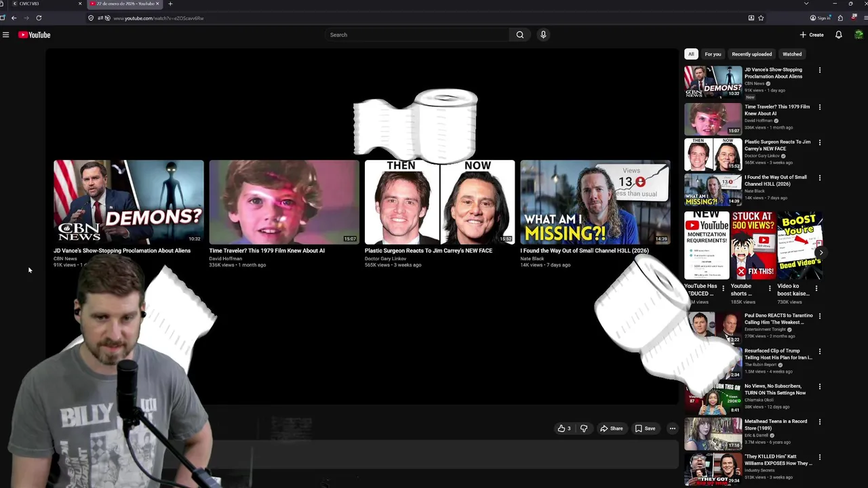Open options menu for JD Vance sidebar video
Viewport: 868px width, 488px height.
820,70
